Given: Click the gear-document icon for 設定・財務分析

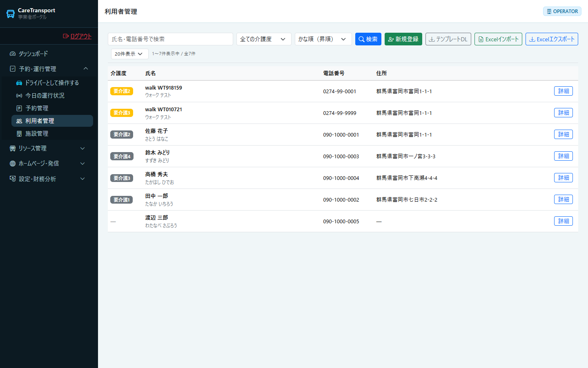Looking at the screenshot, I should [13, 179].
